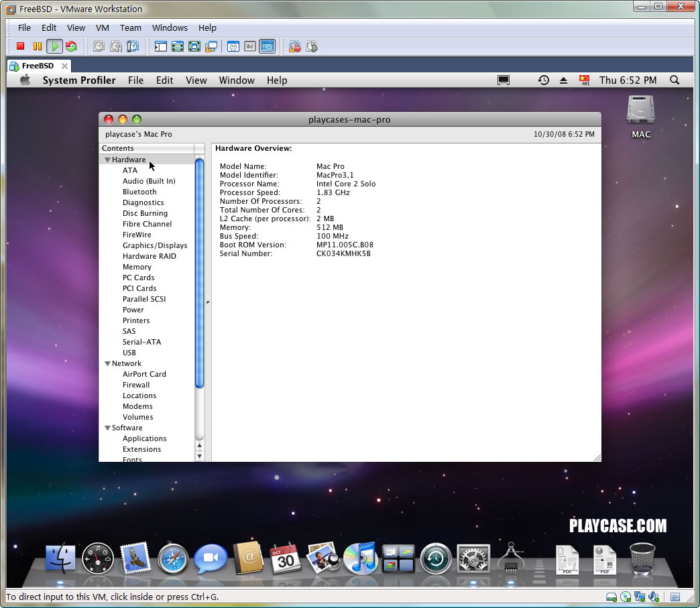Viewport: 700px width, 608px height.
Task: Select Graphics/Displays in Contents list
Action: [x=155, y=245]
